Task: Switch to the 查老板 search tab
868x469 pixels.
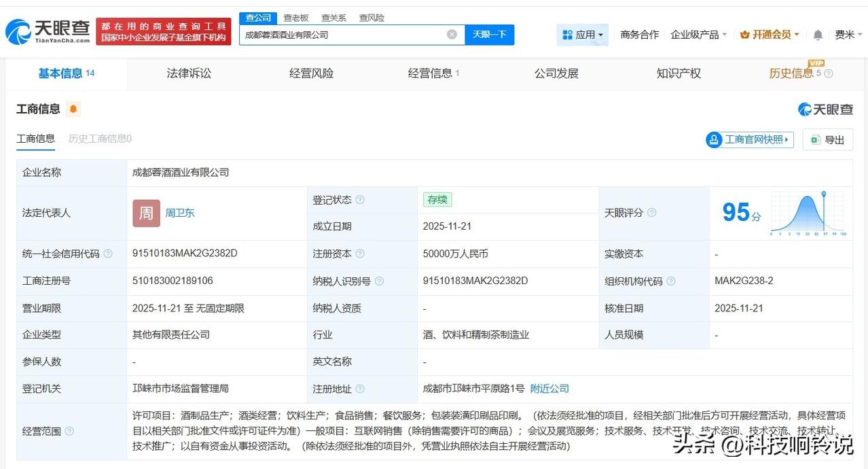Action: tap(295, 18)
